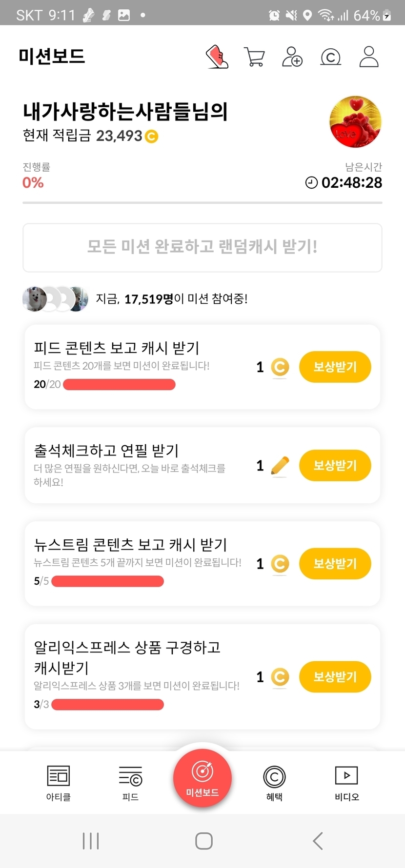Screen dimensions: 405x868
Task: Tap the clock icon beside remaining time
Action: pyautogui.click(x=311, y=183)
